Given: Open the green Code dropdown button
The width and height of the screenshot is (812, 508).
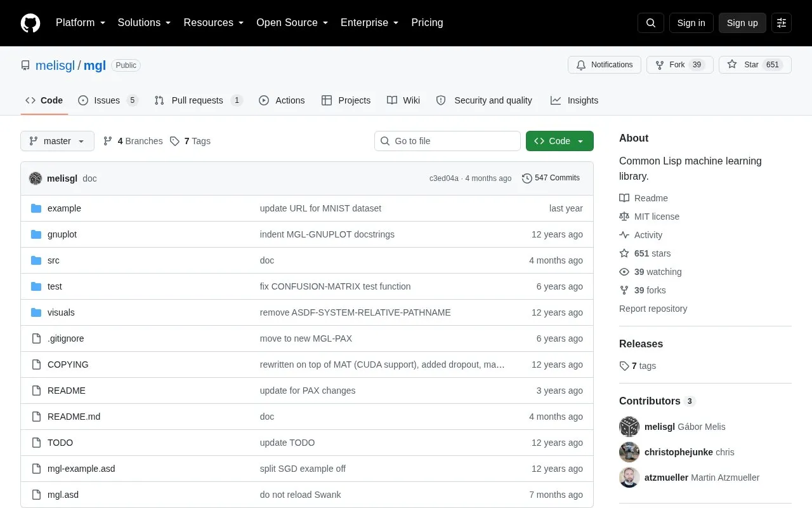Looking at the screenshot, I should click(560, 141).
